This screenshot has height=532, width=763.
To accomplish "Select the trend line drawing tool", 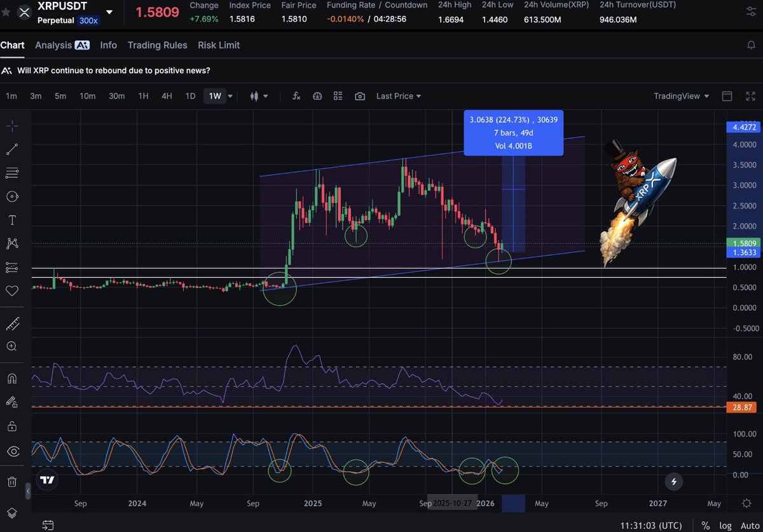I will click(x=11, y=149).
